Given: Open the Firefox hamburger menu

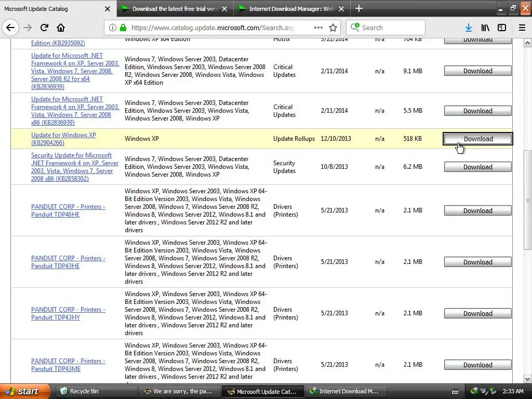Looking at the screenshot, I should tap(522, 28).
